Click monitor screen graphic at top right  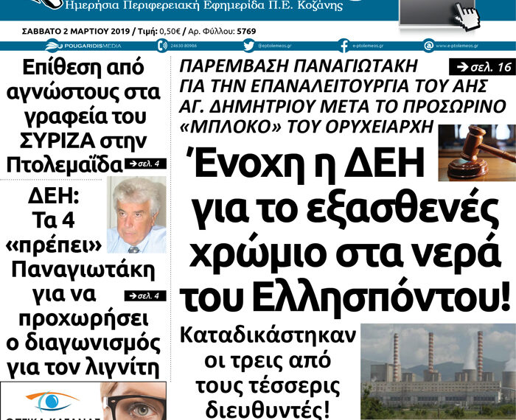click(438, 12)
